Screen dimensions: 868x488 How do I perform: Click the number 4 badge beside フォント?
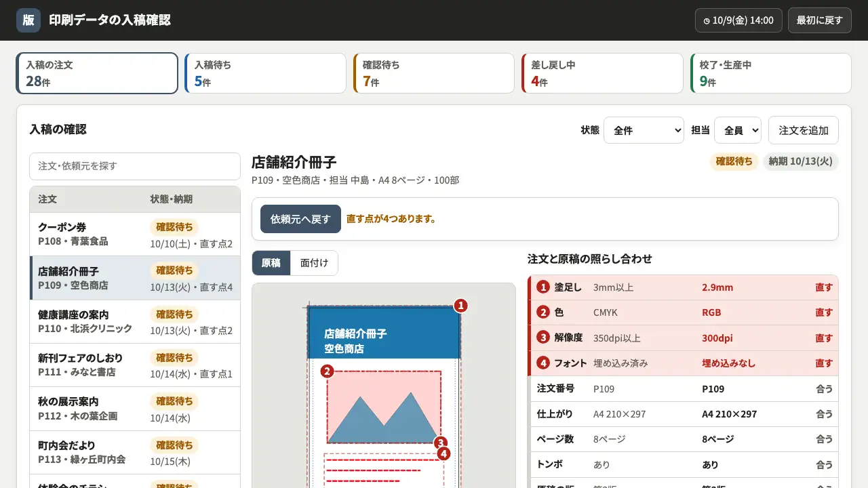pos(542,363)
